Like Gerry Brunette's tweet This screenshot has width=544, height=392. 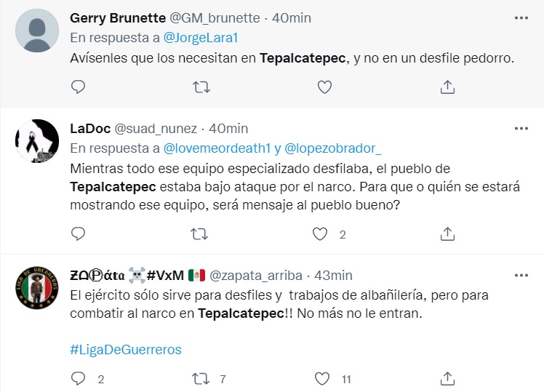click(x=324, y=87)
